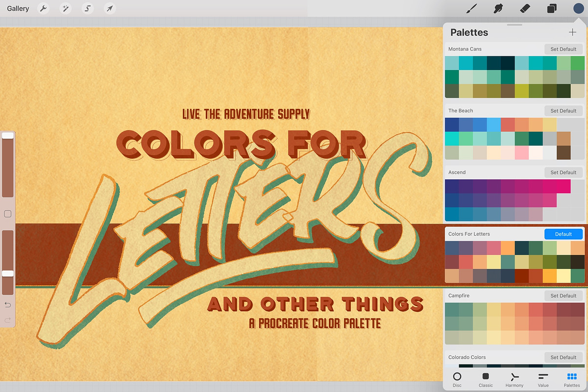Click the sidebar Modify square button
588x392 pixels.
tap(7, 214)
